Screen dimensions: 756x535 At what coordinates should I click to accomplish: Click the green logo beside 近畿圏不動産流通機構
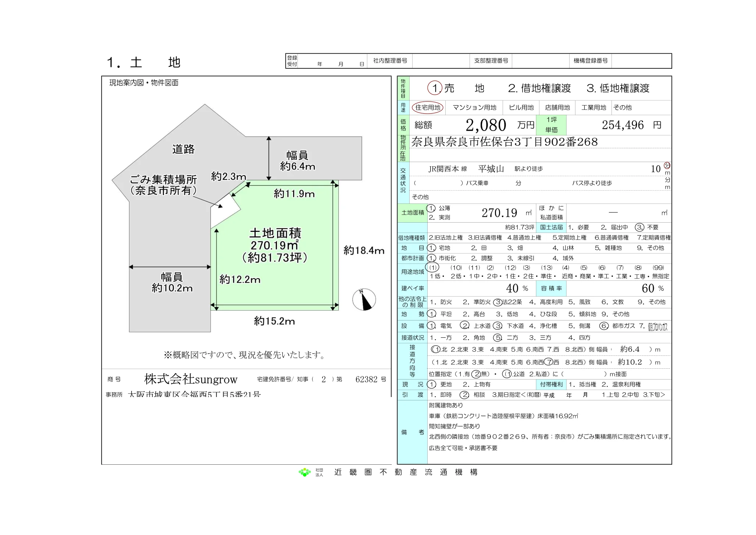click(x=304, y=472)
